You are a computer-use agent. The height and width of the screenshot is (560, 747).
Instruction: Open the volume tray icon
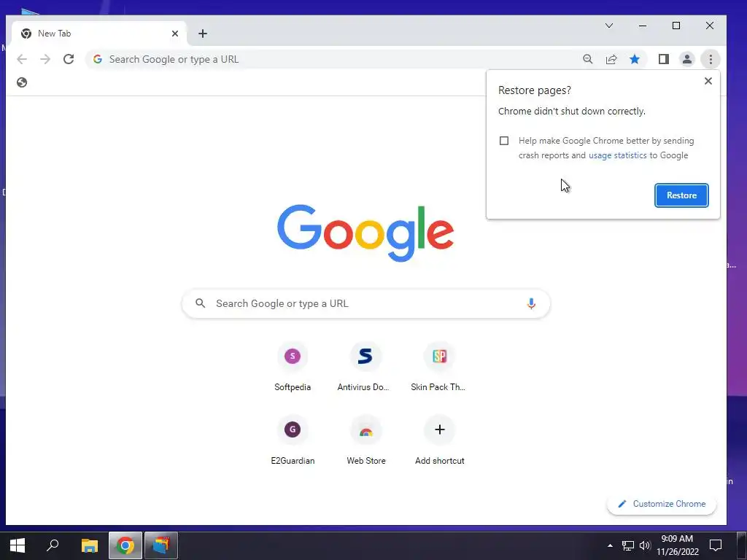[x=645, y=545]
